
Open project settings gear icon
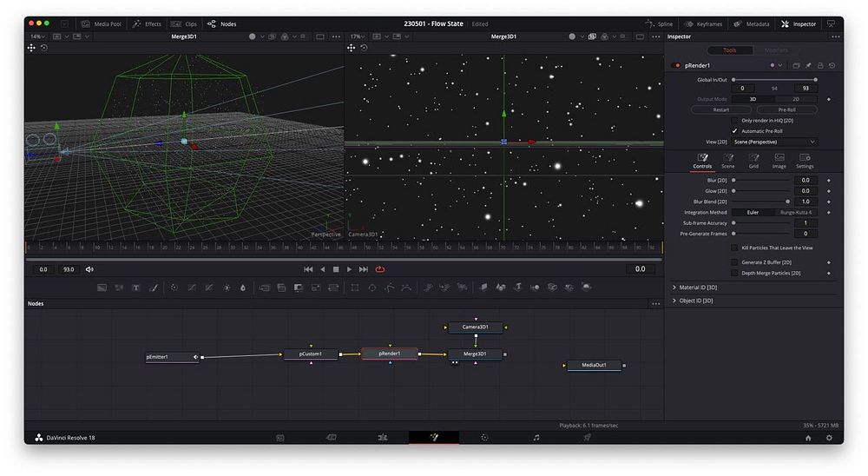point(829,438)
